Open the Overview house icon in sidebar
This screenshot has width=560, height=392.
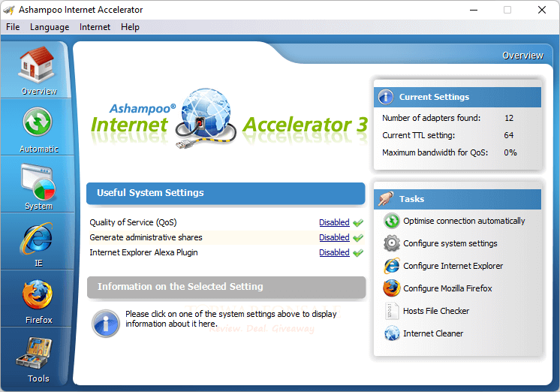coord(37,65)
